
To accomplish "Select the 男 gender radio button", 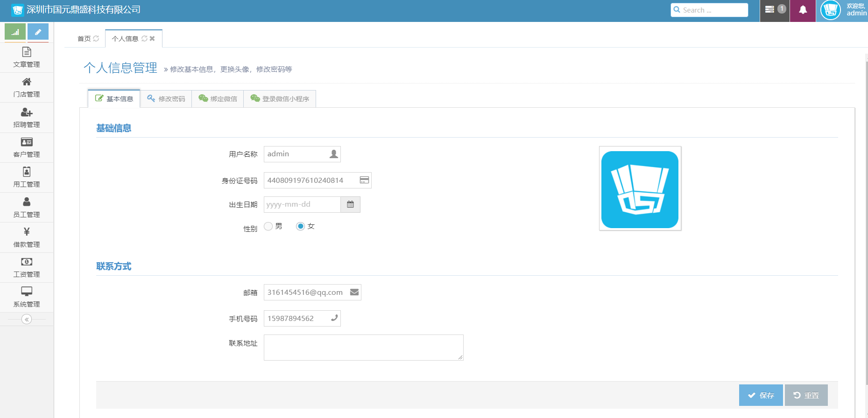I will [268, 226].
